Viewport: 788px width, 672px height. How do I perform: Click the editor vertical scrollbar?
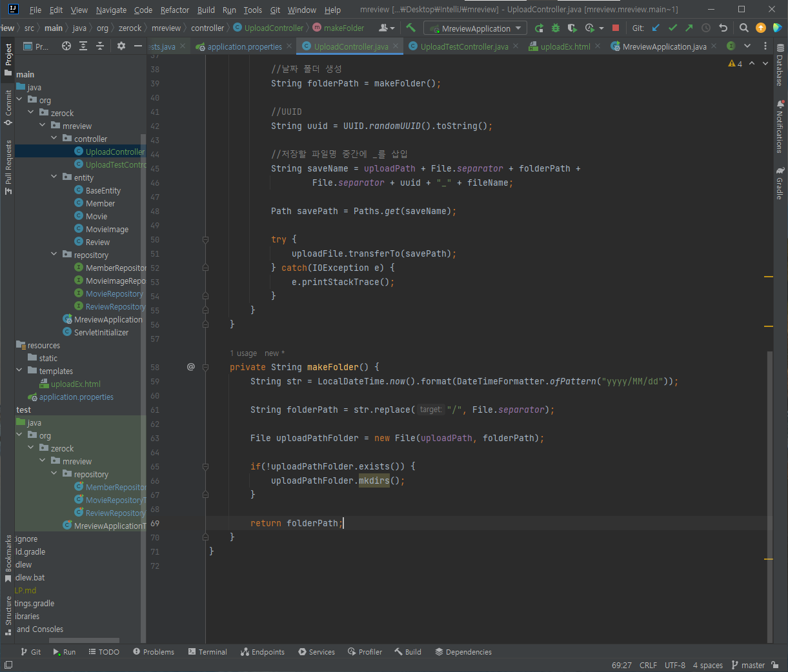tap(769, 497)
